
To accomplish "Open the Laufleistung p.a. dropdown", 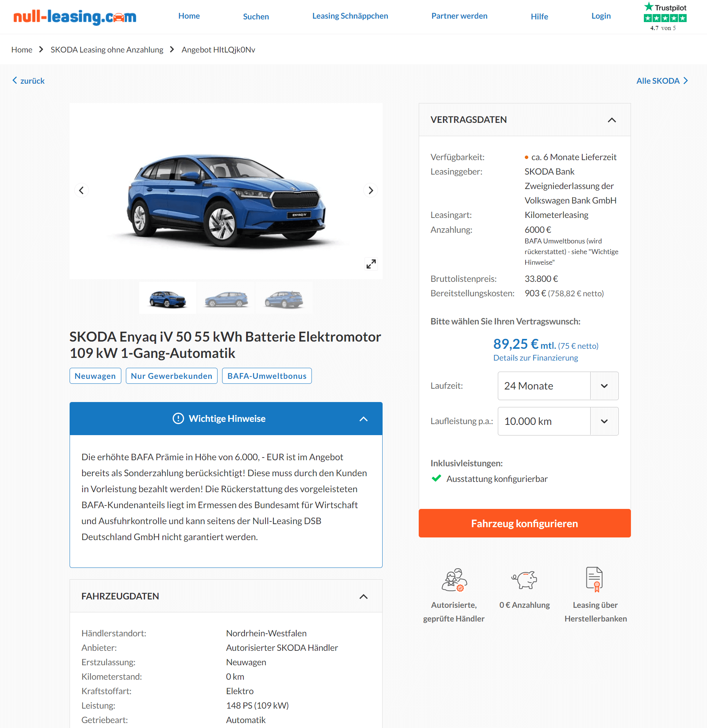I will (x=558, y=421).
